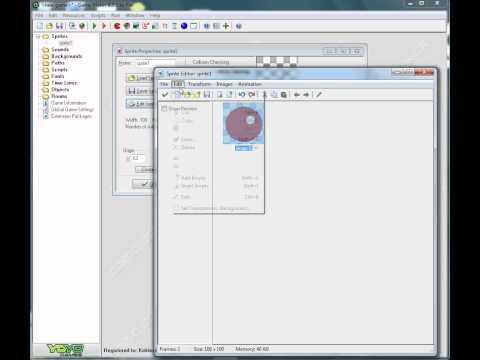This screenshot has height=360, width=480.
Task: Open a game via main toolbar folder icon
Action: (x=50, y=26)
